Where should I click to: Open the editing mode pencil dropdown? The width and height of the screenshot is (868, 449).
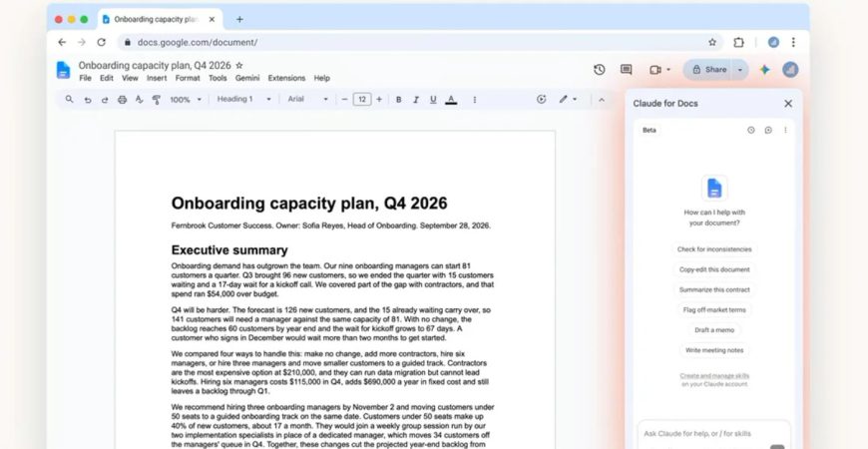(568, 99)
